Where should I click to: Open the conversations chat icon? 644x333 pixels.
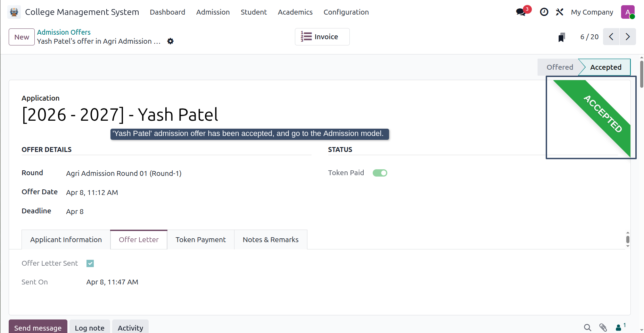tap(521, 12)
